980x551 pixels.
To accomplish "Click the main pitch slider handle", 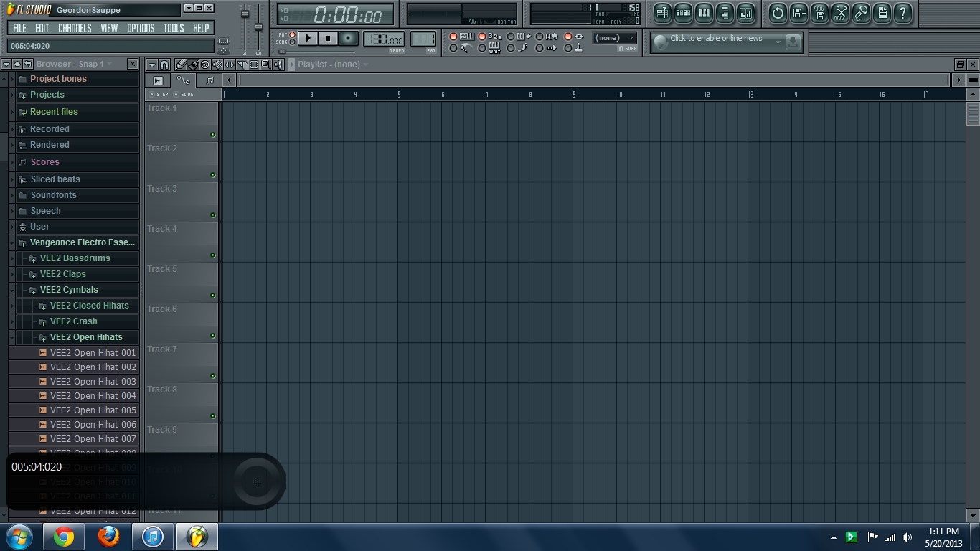I will pyautogui.click(x=259, y=27).
